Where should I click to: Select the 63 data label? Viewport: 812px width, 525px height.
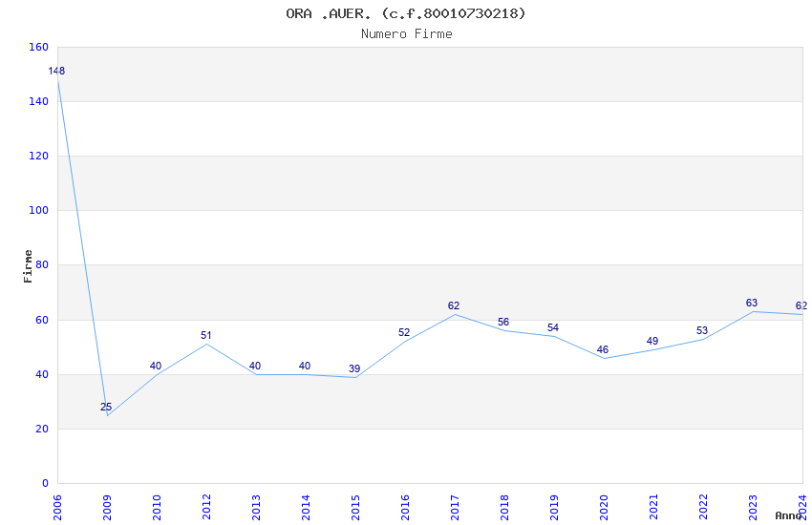coord(752,303)
